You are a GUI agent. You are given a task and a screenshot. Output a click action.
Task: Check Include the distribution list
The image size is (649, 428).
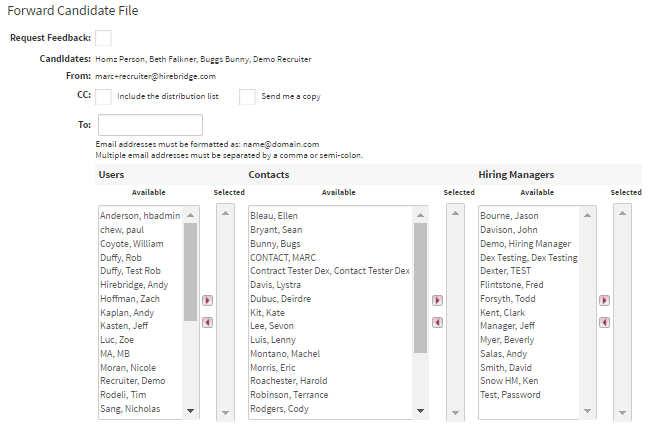103,96
